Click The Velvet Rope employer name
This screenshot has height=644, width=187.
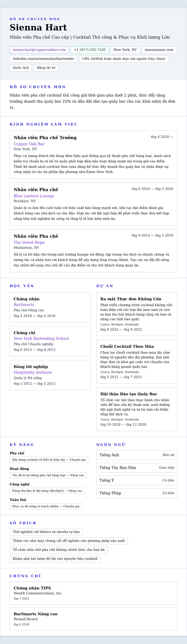point(29,243)
